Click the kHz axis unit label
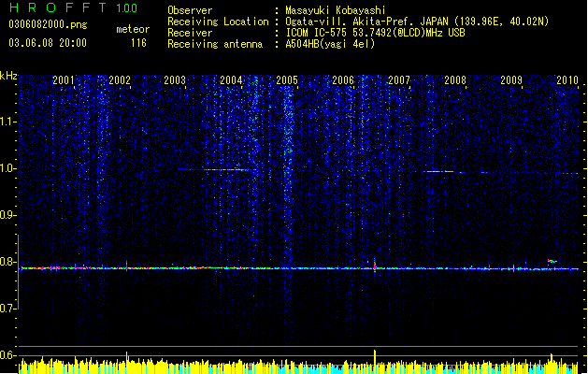Image resolution: width=588 pixels, height=374 pixels. click(x=8, y=76)
